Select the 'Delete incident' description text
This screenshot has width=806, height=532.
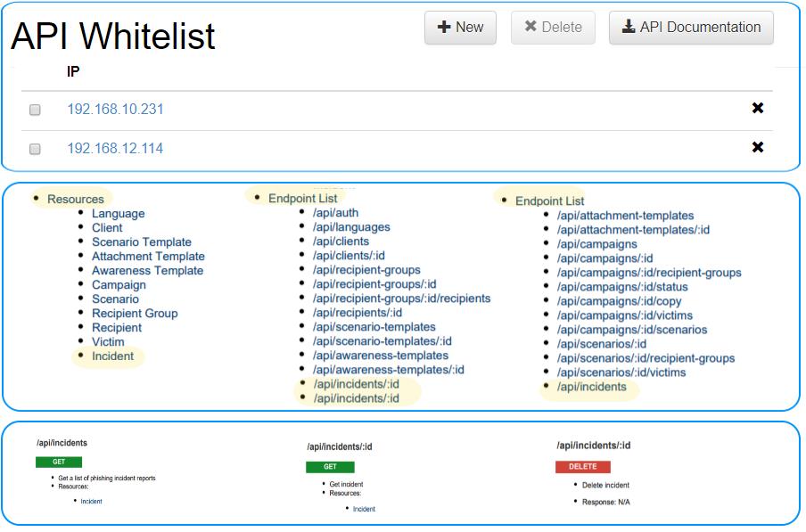tap(605, 486)
